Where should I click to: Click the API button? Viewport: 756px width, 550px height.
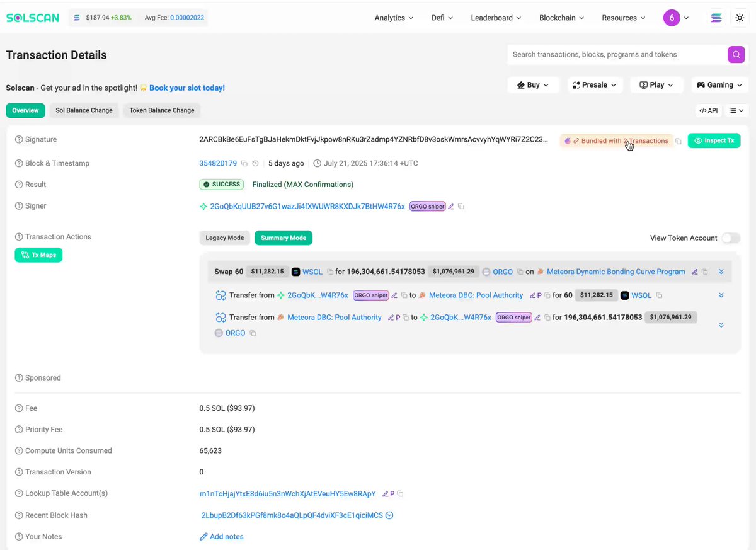pos(709,111)
